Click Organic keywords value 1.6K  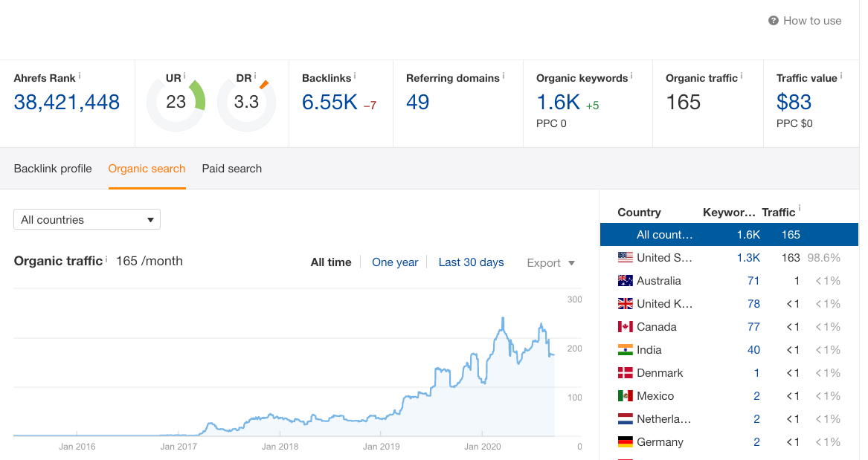pos(558,103)
